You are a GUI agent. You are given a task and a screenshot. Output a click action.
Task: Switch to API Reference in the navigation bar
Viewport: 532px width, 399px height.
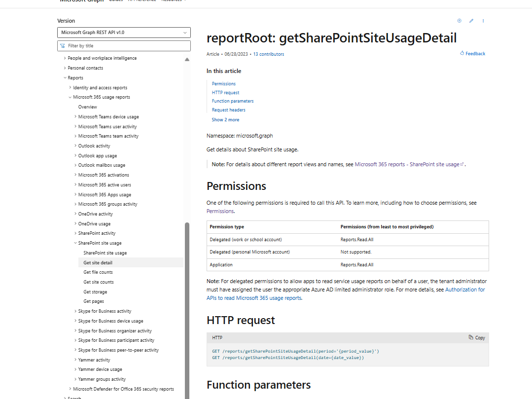142,0
